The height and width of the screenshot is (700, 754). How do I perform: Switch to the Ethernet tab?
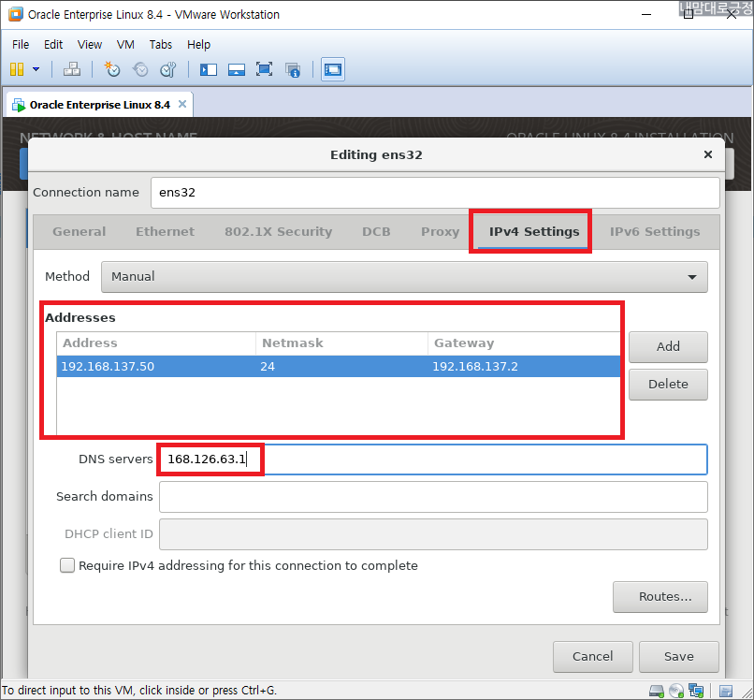(x=165, y=231)
